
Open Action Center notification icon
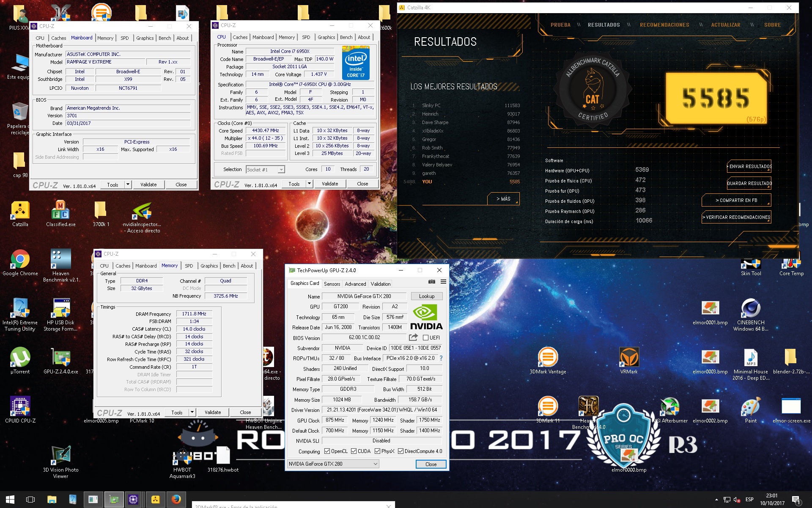coord(796,500)
